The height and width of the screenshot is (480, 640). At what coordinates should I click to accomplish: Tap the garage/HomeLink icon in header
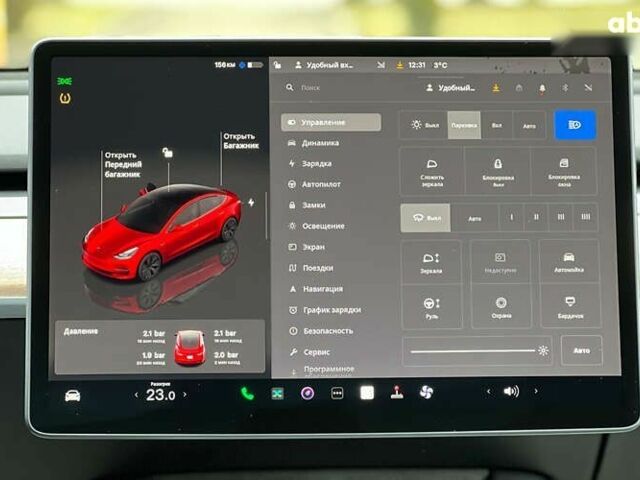click(x=519, y=88)
